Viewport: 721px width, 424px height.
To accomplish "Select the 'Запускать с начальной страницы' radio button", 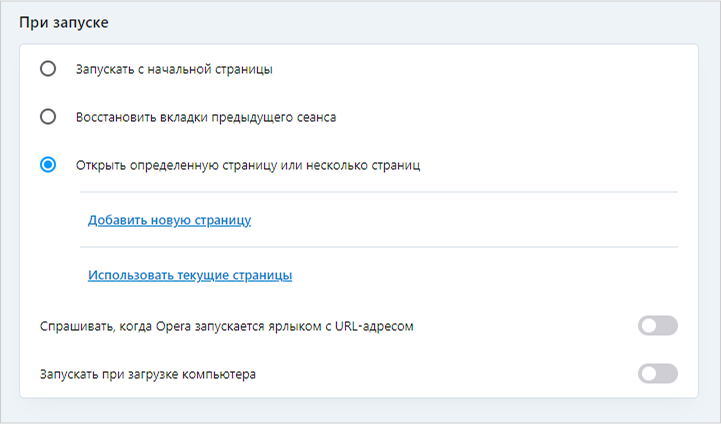I will (x=47, y=70).
